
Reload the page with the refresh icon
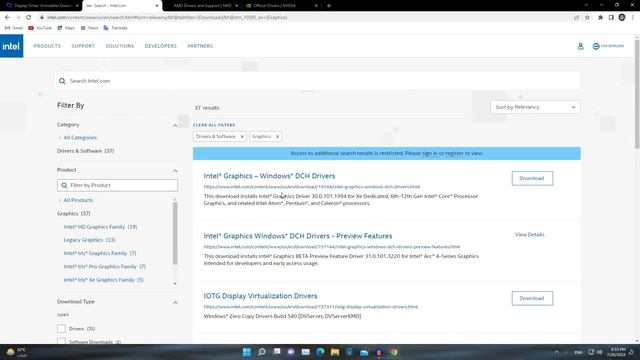29,18
